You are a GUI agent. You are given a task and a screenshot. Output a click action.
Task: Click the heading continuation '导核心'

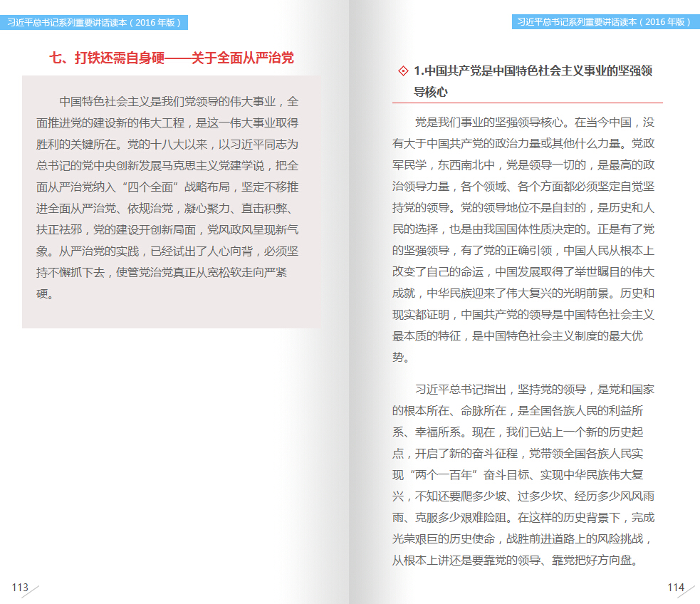[430, 92]
